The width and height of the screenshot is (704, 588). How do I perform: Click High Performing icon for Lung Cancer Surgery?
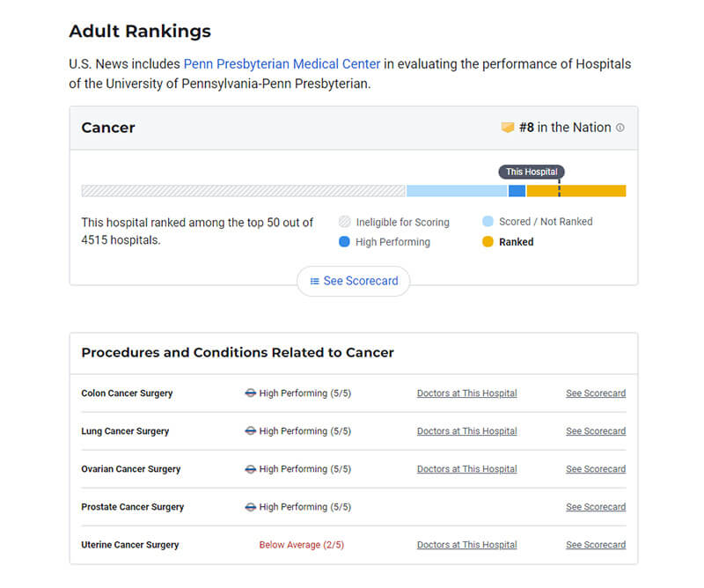coord(251,430)
